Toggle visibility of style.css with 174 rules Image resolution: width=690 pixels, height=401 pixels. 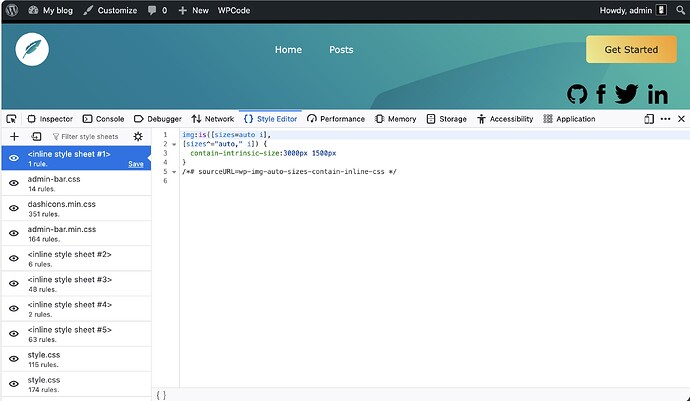pyautogui.click(x=14, y=384)
